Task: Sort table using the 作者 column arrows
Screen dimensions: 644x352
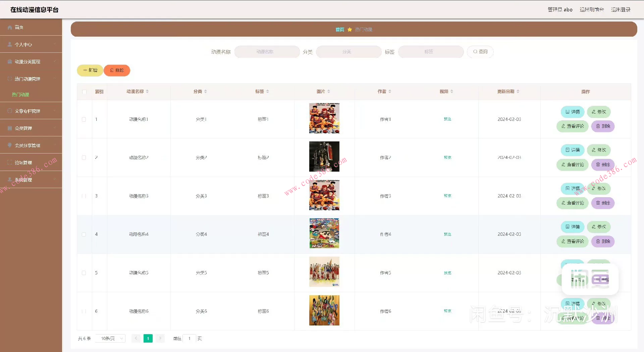Action: click(390, 91)
